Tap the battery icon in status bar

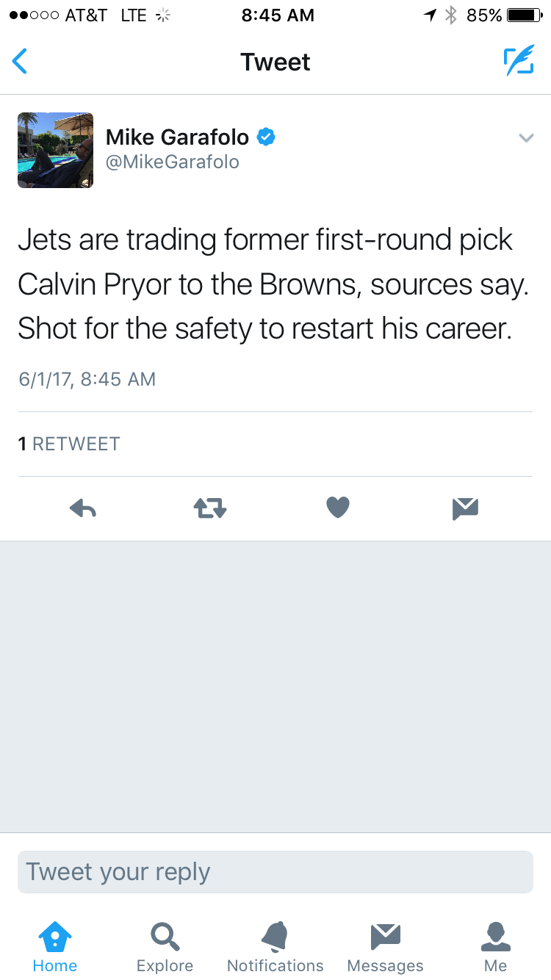pyautogui.click(x=523, y=15)
